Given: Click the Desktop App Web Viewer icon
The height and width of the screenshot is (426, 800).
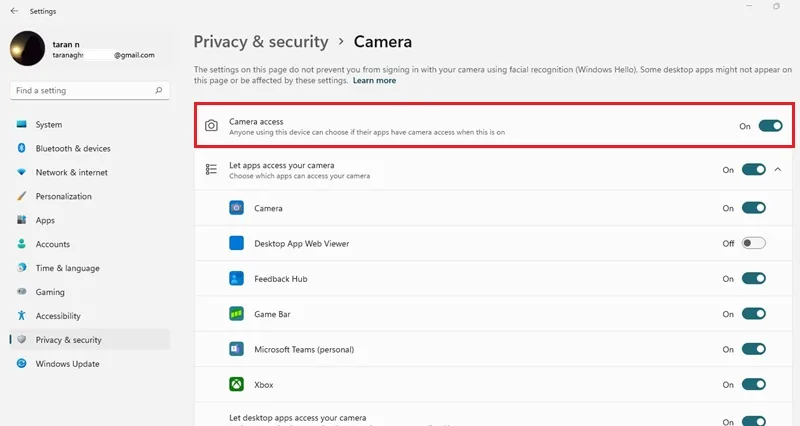Looking at the screenshot, I should 236,243.
